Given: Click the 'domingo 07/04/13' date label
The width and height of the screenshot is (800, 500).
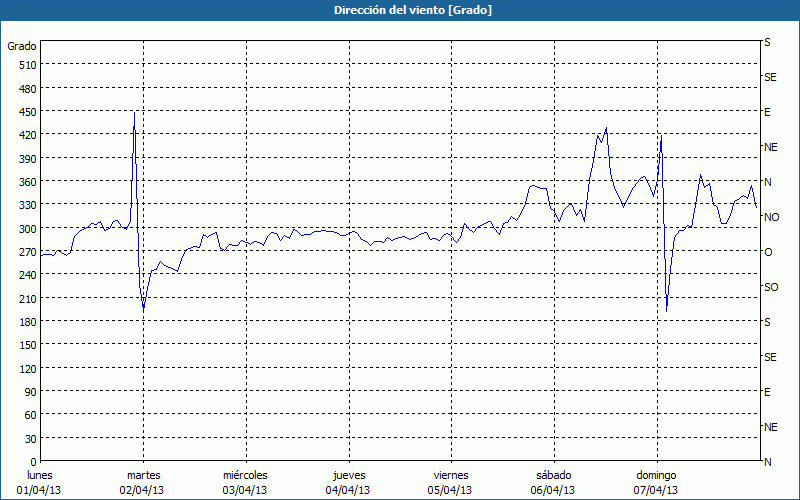Looking at the screenshot, I should point(656,482).
